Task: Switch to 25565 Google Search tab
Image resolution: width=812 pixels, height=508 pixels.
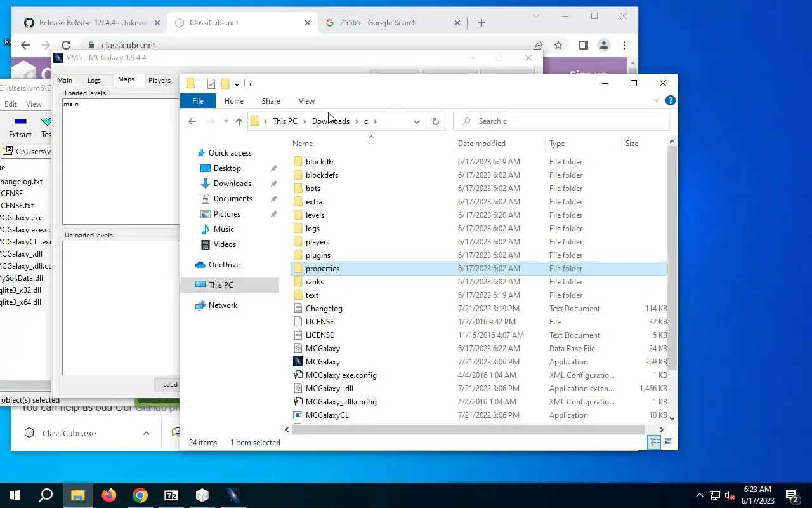Action: (x=392, y=23)
